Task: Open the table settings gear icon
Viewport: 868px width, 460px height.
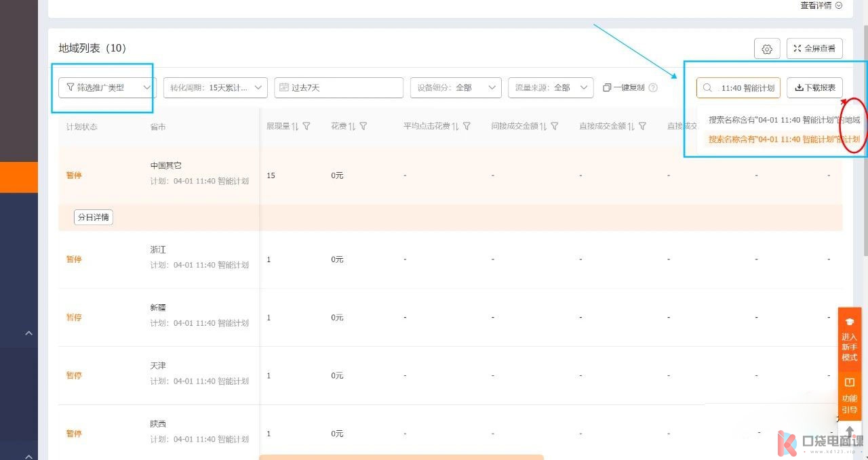Action: pos(766,49)
